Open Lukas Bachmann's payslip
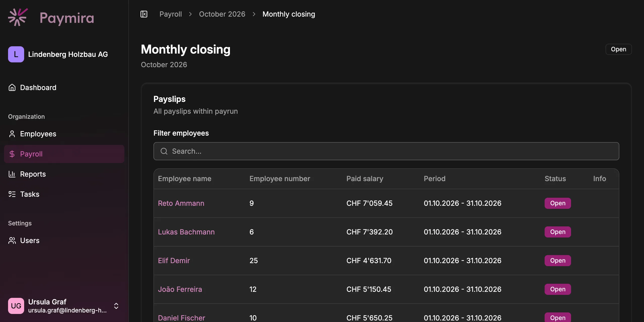644x322 pixels. 186,232
